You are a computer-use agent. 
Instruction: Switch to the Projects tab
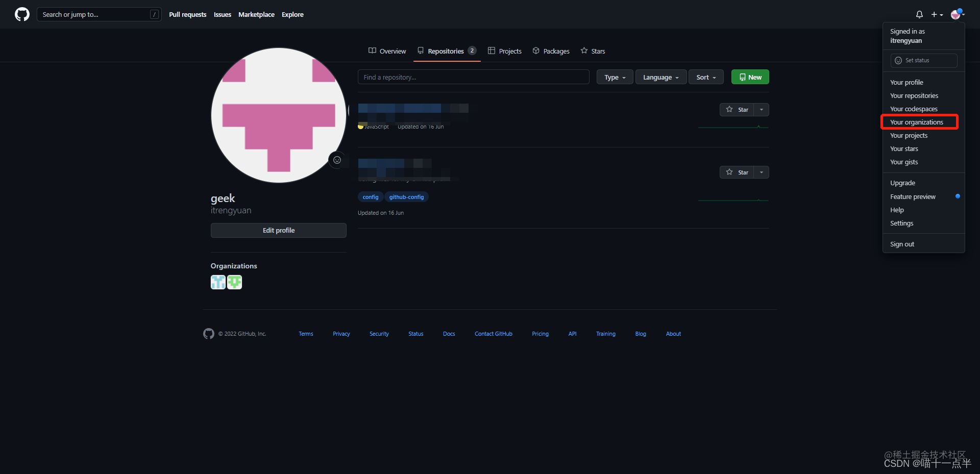click(505, 51)
